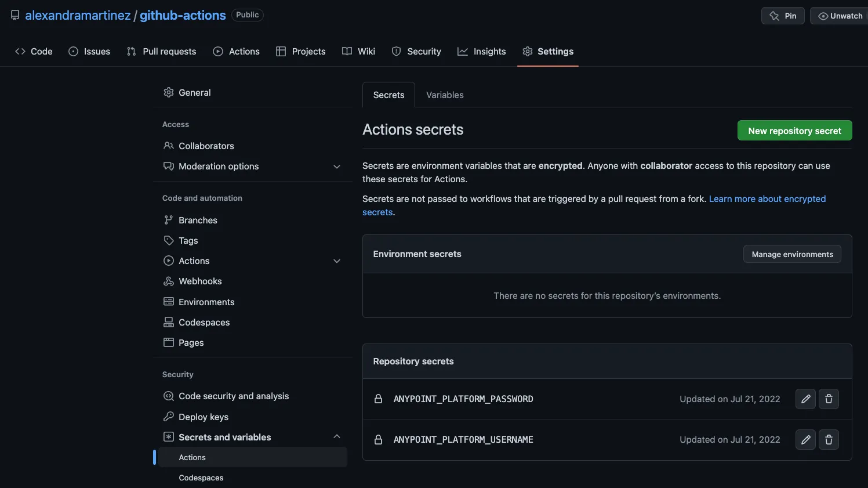Open the top Actions tab

click(x=236, y=51)
